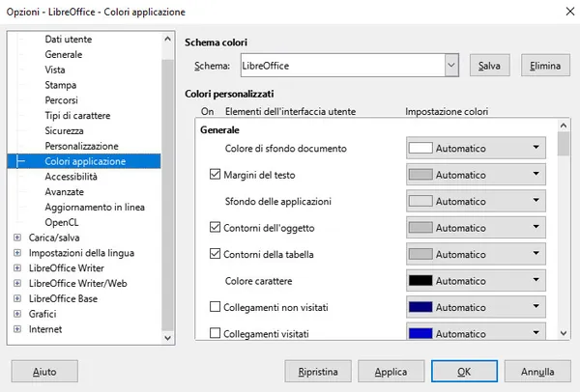Expand the LibreOffice Writer tree node

click(x=17, y=268)
